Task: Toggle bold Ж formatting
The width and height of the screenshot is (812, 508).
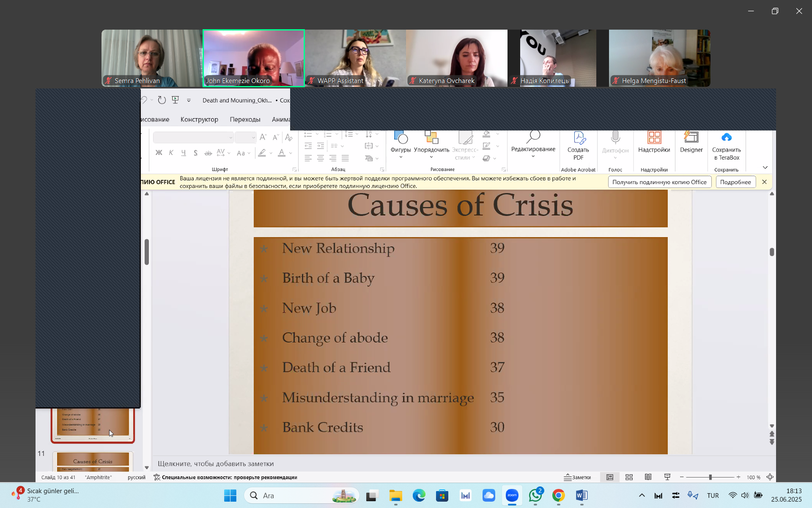Action: click(x=159, y=153)
